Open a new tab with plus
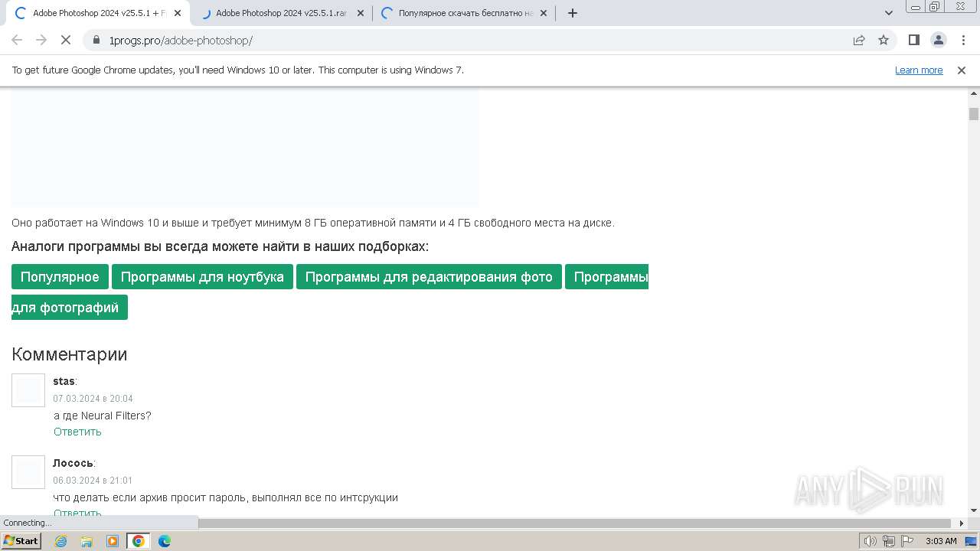Screen dimensions: 980x551 pyautogui.click(x=572, y=13)
